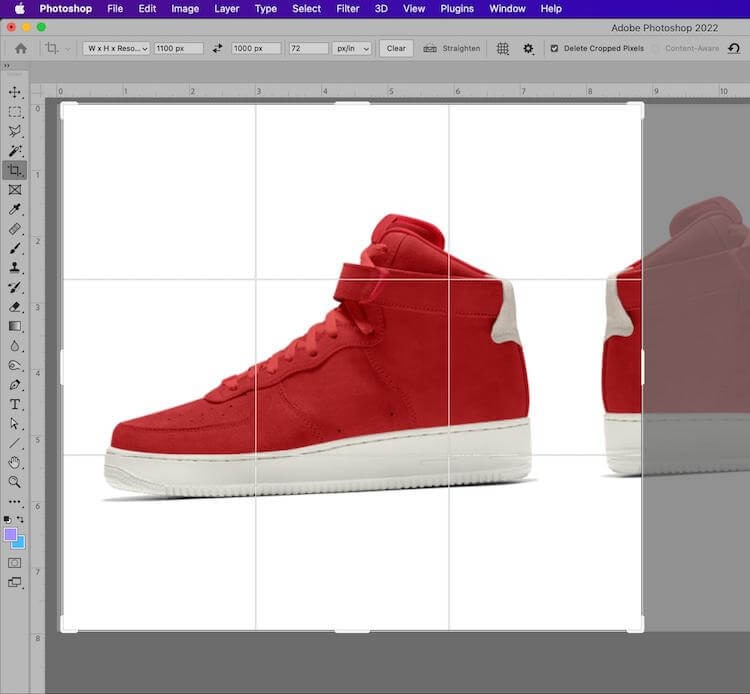Open the Layer menu
750x694 pixels.
[227, 9]
